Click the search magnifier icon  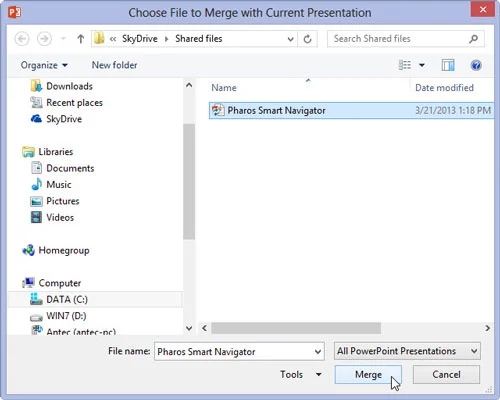pyautogui.click(x=473, y=39)
